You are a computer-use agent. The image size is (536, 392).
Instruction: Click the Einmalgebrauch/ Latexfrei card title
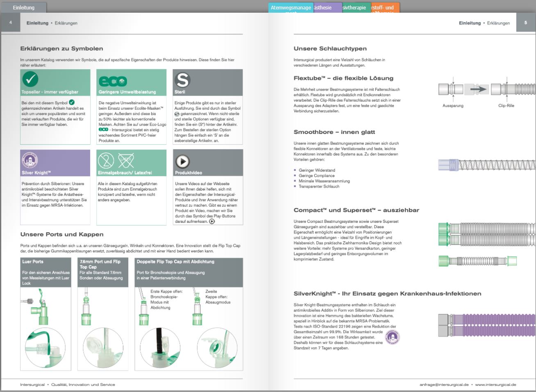[125, 173]
